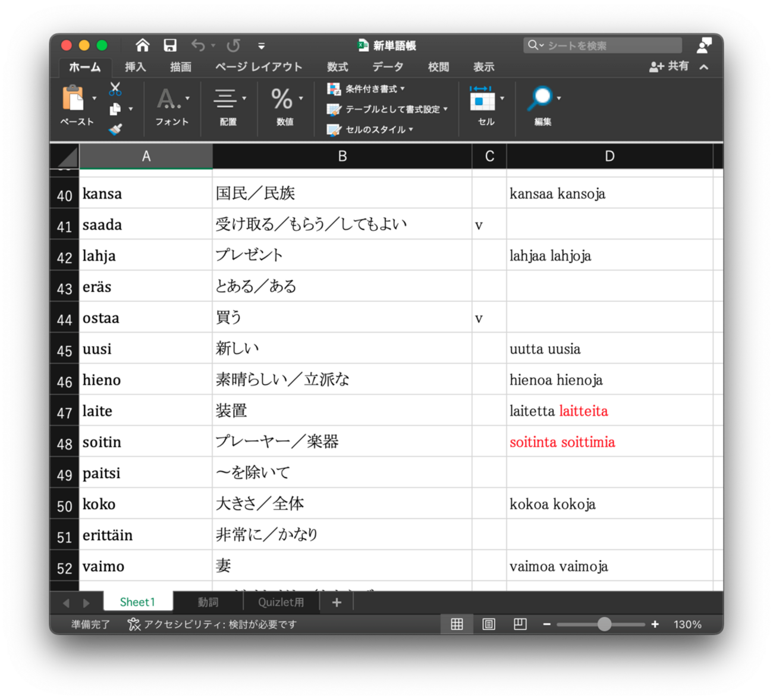
Task: Open the フォント font group
Action: pyautogui.click(x=172, y=106)
